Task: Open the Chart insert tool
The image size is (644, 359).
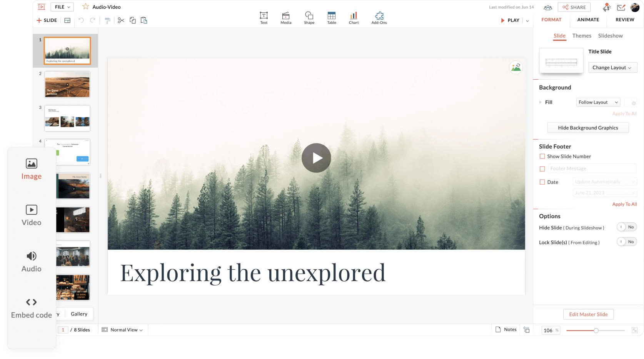Action: (x=354, y=18)
